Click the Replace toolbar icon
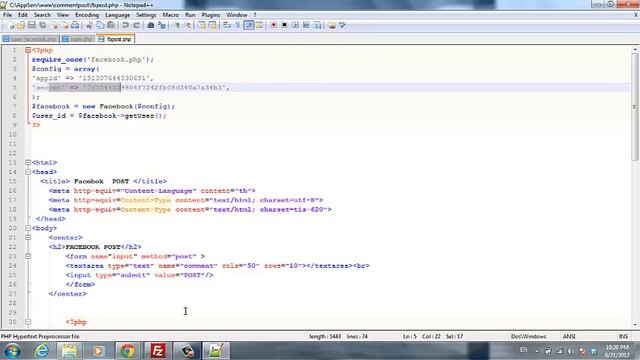Image resolution: width=640 pixels, height=360 pixels. (x=162, y=25)
